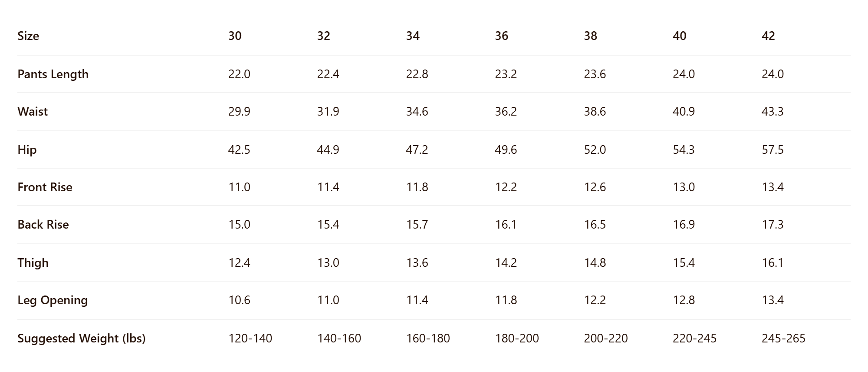868x372 pixels.
Task: Click the Back Rise row label
Action: (43, 225)
